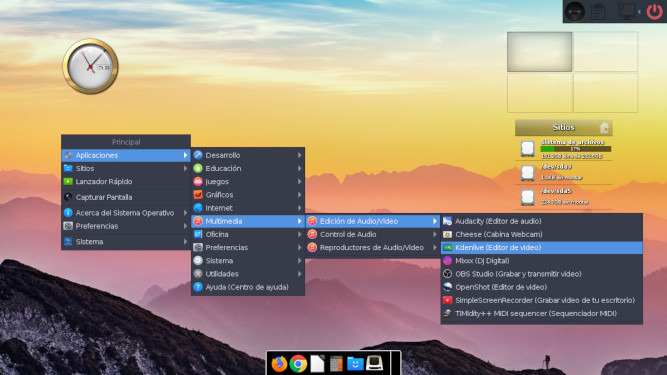The image size is (667, 375).
Task: Launch SimpleScreenRecorder menu entry
Action: point(542,300)
